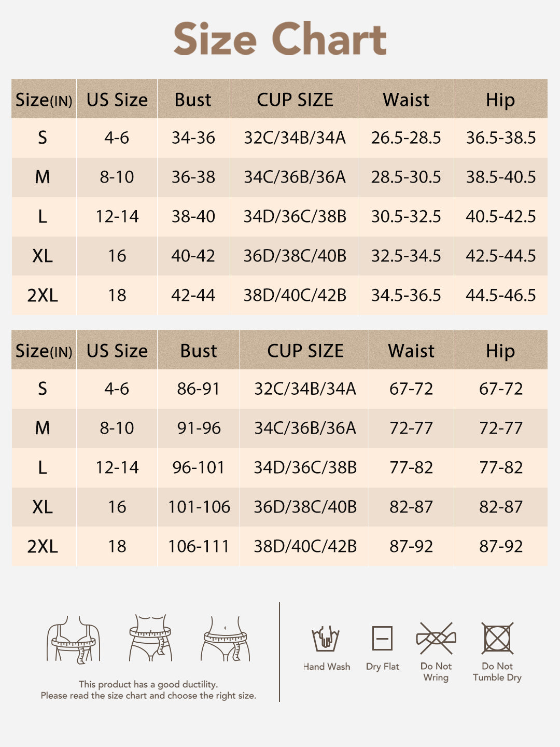560x747 pixels.
Task: Click the 'This product has a good ductility' note
Action: 148,684
